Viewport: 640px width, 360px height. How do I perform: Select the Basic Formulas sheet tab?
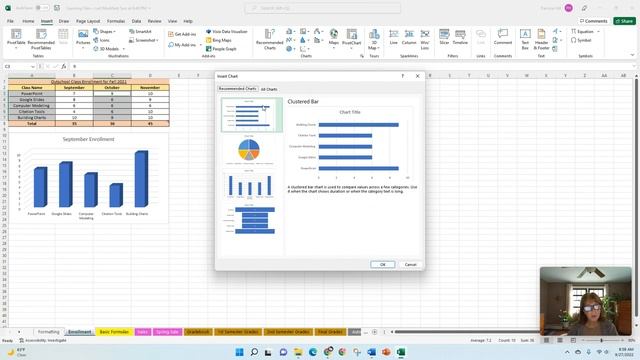[x=114, y=332]
